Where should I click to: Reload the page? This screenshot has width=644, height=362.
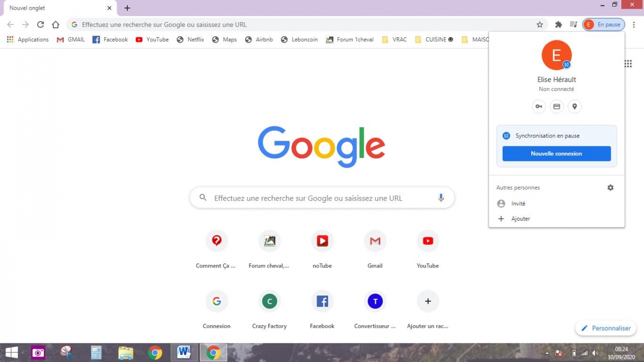click(41, 25)
